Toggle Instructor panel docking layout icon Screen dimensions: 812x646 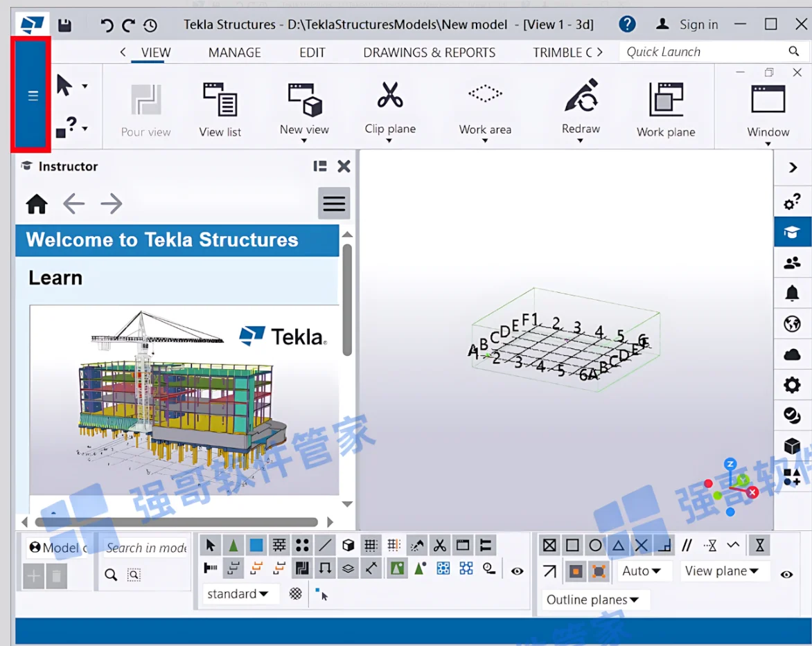pos(320,166)
